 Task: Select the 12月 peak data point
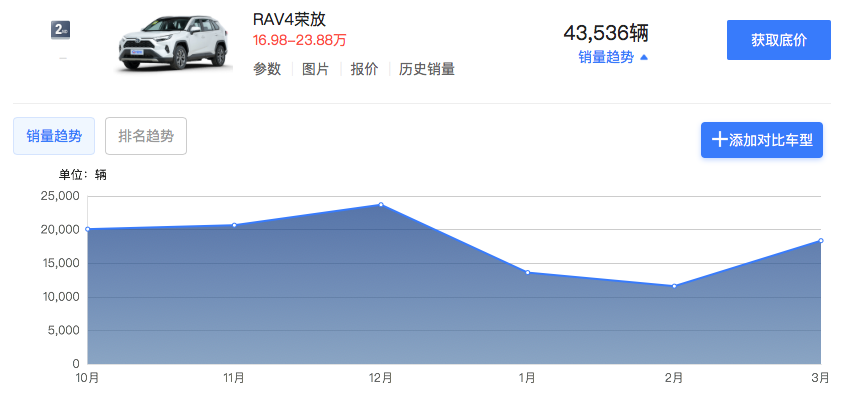coord(381,204)
